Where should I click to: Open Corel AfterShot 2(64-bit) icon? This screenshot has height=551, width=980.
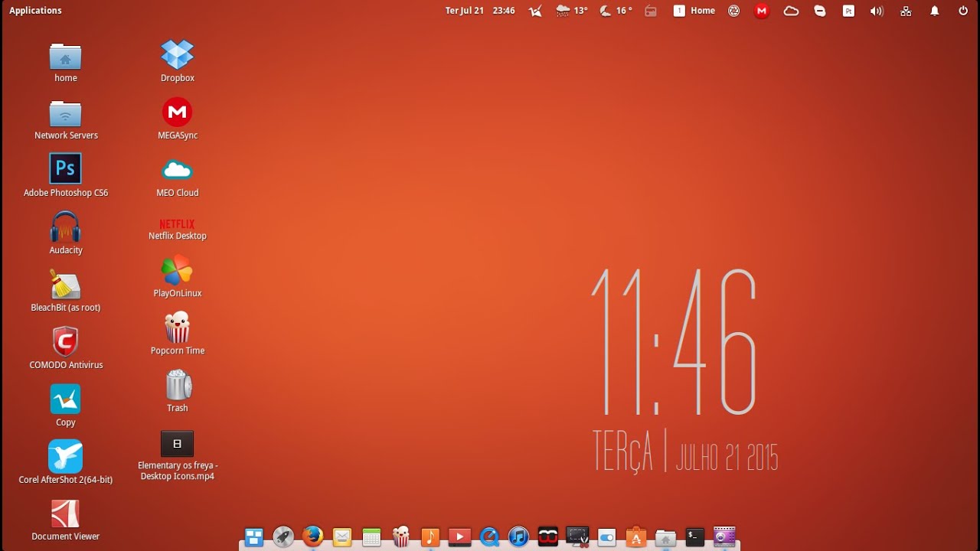(65, 456)
